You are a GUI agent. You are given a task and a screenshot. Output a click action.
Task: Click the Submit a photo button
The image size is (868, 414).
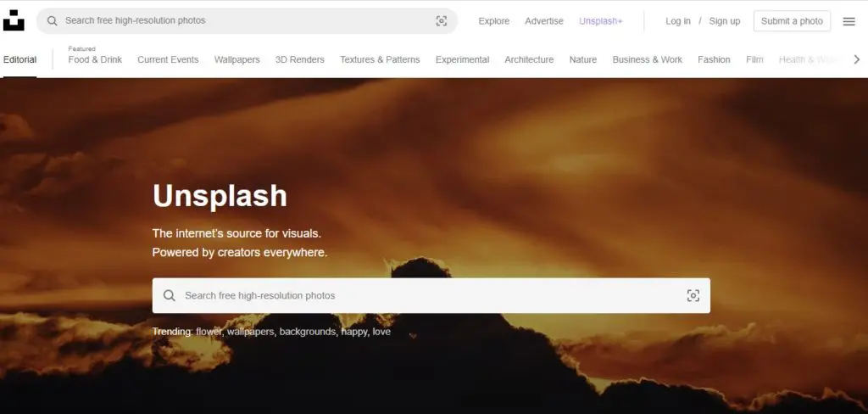click(x=792, y=21)
